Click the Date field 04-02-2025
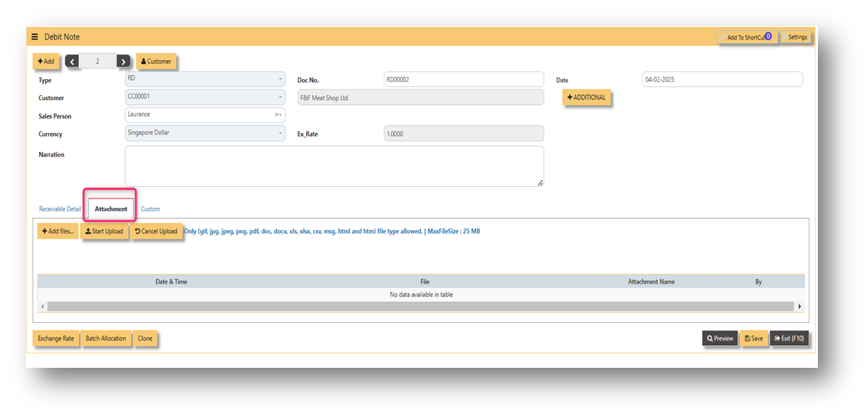This screenshot has height=418, width=868. point(722,79)
